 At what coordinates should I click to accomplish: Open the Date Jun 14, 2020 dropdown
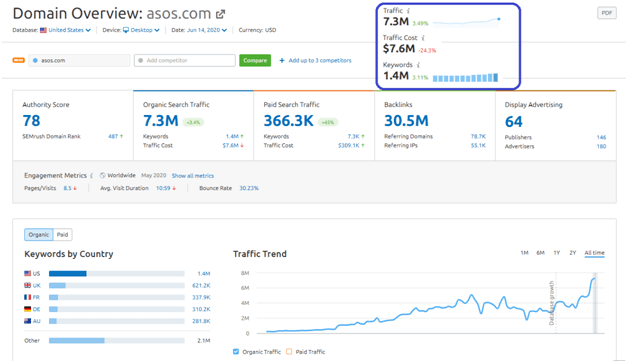[x=207, y=30]
